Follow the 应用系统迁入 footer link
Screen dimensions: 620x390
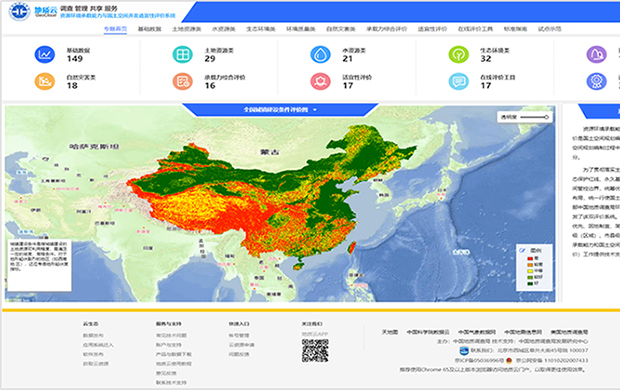(98, 345)
